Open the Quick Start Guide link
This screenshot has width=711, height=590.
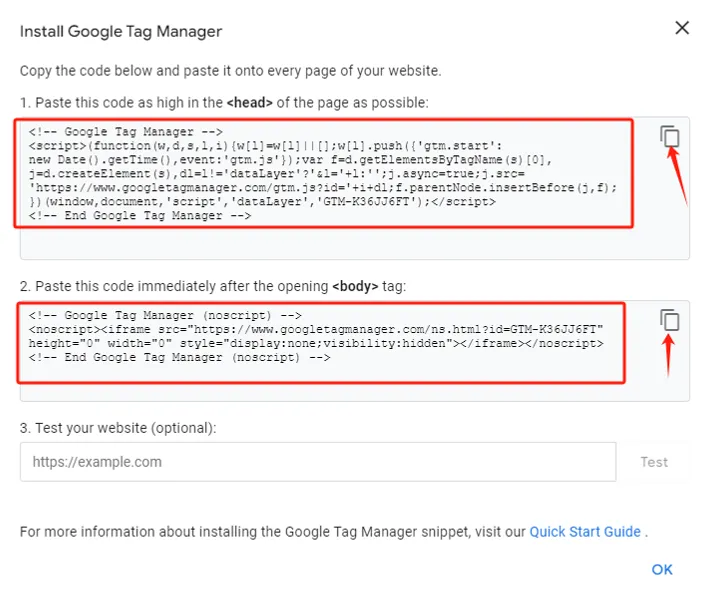(x=585, y=531)
